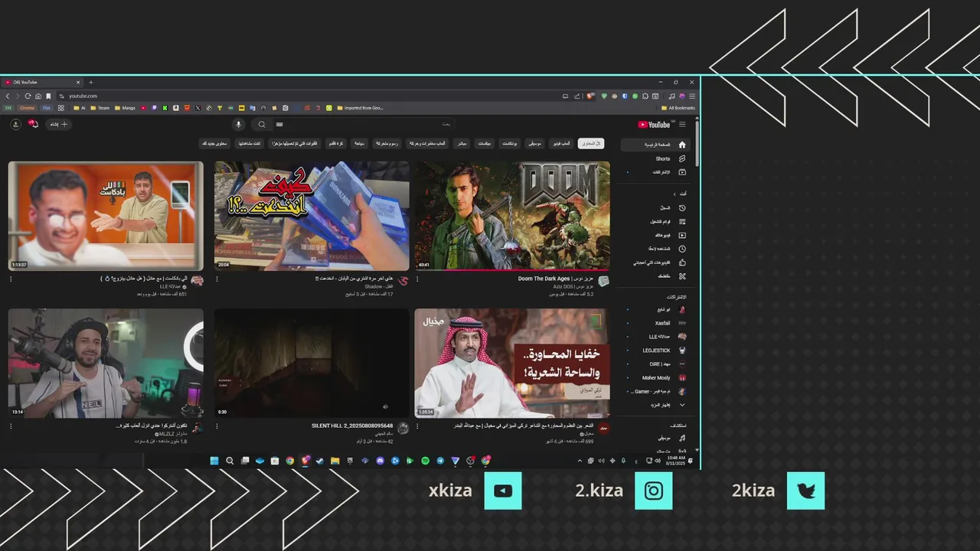Open the Manga bookmarks folder
The height and width of the screenshot is (551, 980).
pos(125,108)
